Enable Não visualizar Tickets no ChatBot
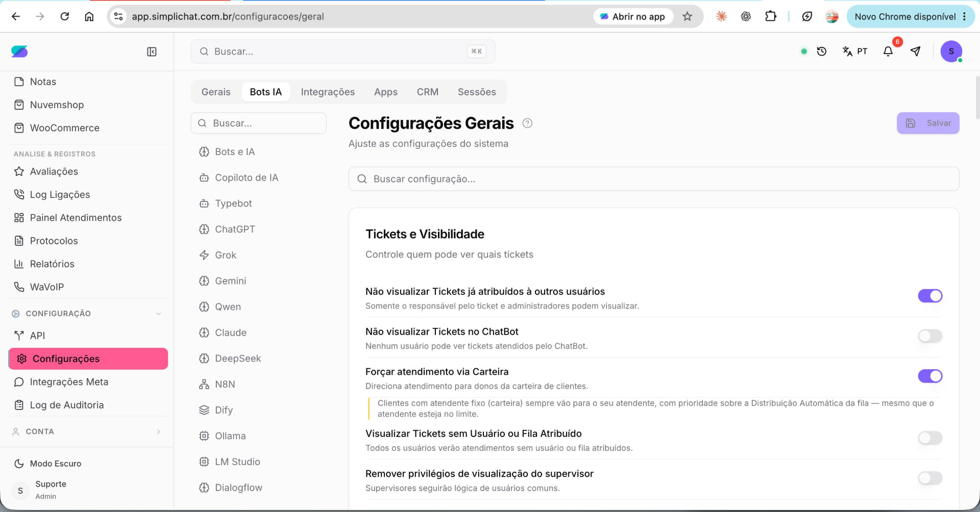Image resolution: width=980 pixels, height=512 pixels. (x=930, y=336)
